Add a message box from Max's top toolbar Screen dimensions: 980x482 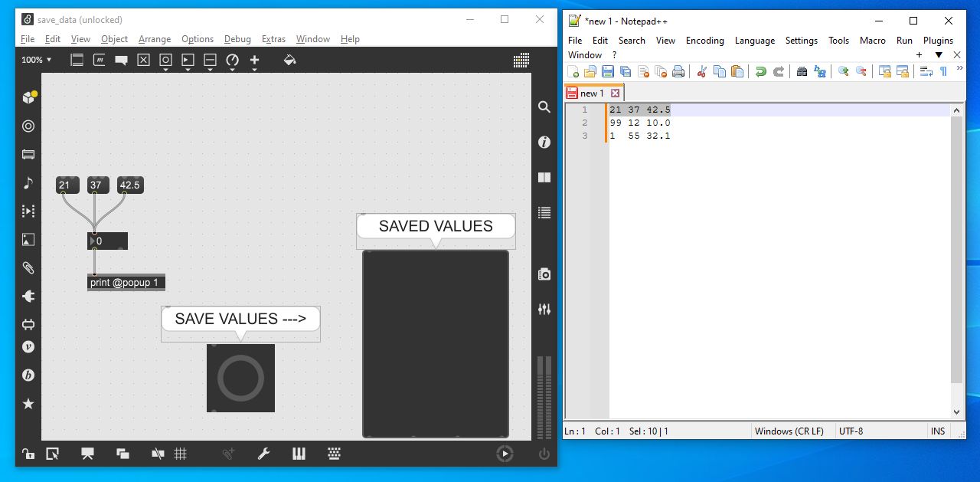pos(99,60)
